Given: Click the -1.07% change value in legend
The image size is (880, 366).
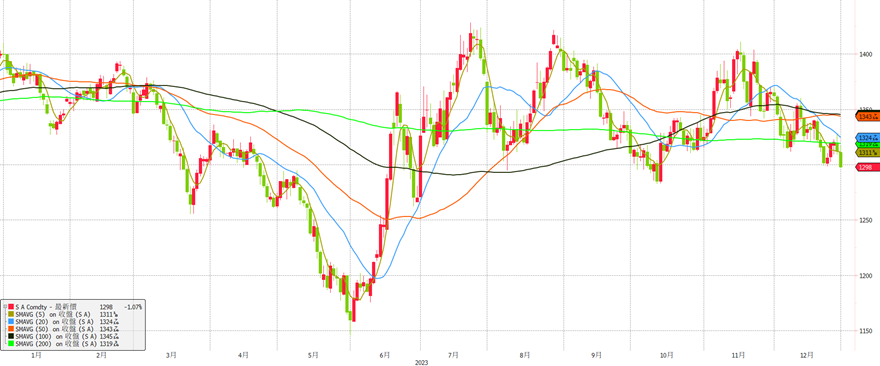Looking at the screenshot, I should point(133,307).
